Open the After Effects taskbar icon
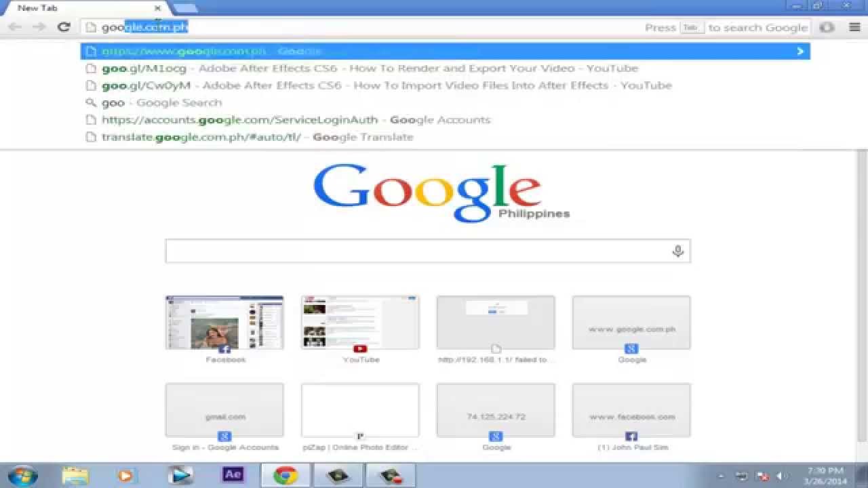This screenshot has height=488, width=868. [233, 475]
